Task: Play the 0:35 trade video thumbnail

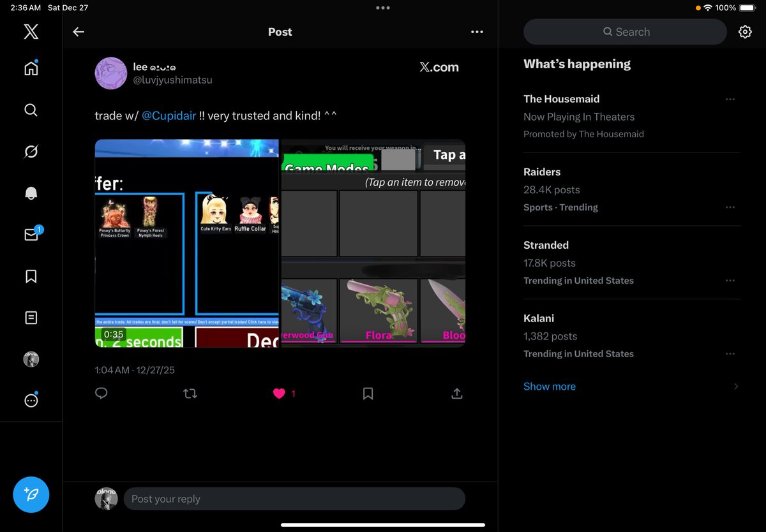Action: [x=186, y=244]
